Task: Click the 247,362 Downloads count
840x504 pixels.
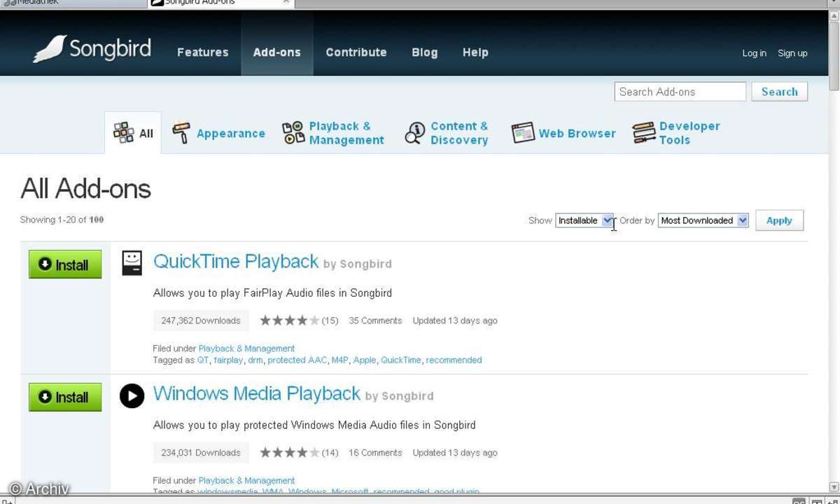Action: pyautogui.click(x=201, y=321)
